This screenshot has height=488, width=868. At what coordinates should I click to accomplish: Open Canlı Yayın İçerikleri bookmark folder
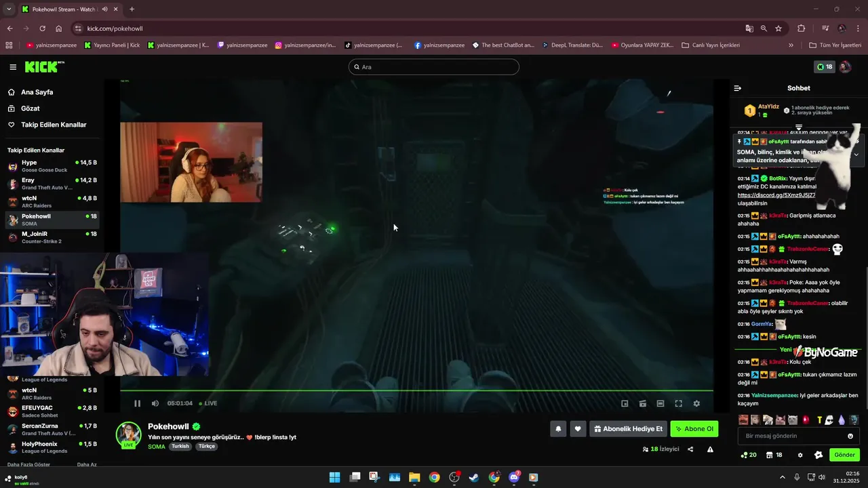[x=711, y=45]
